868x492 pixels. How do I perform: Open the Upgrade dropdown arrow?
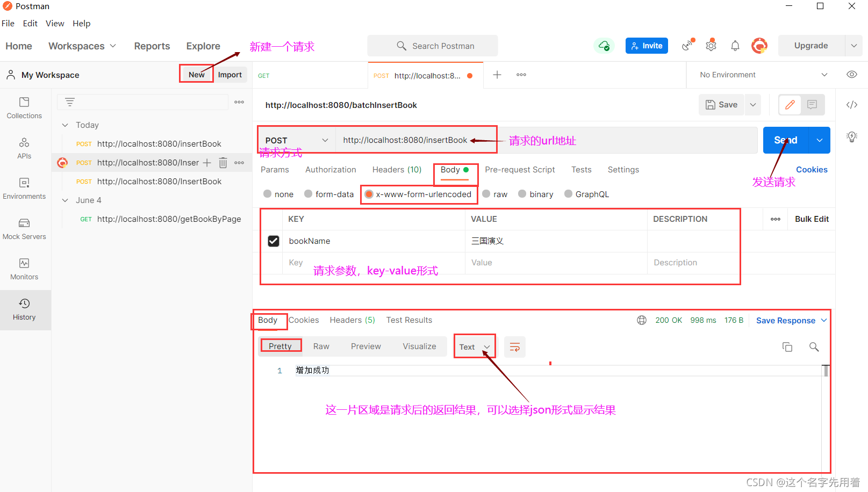(x=853, y=46)
